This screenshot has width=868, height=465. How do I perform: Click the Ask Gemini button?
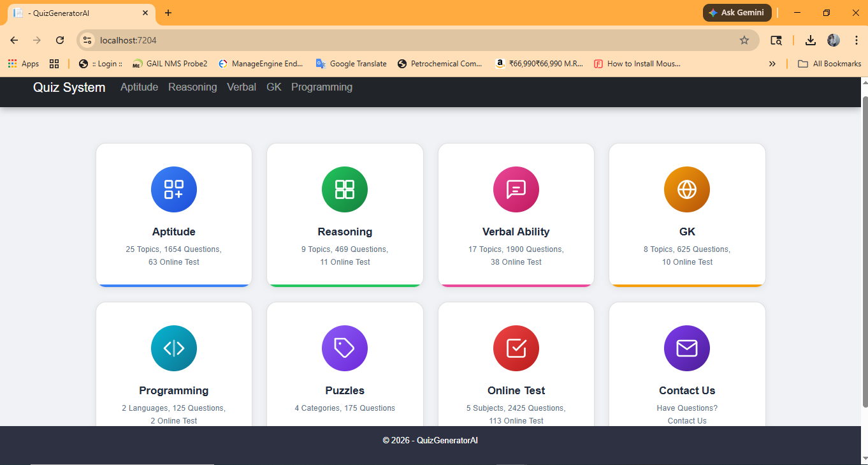(x=737, y=13)
